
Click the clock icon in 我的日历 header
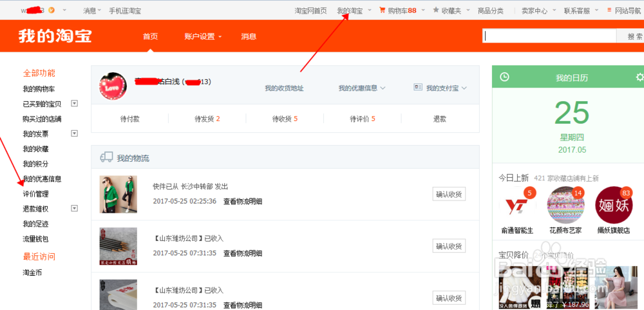click(504, 77)
